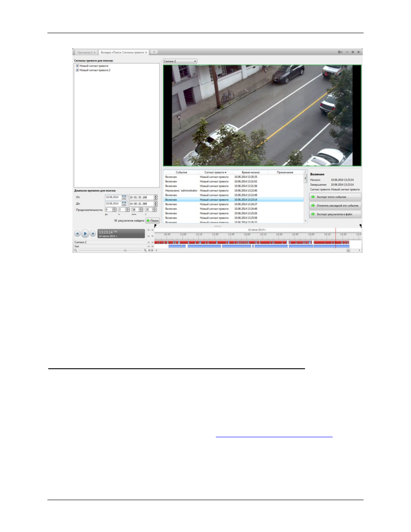Step forward playback button
Viewport: 411px width, 532px height.
coord(93,233)
